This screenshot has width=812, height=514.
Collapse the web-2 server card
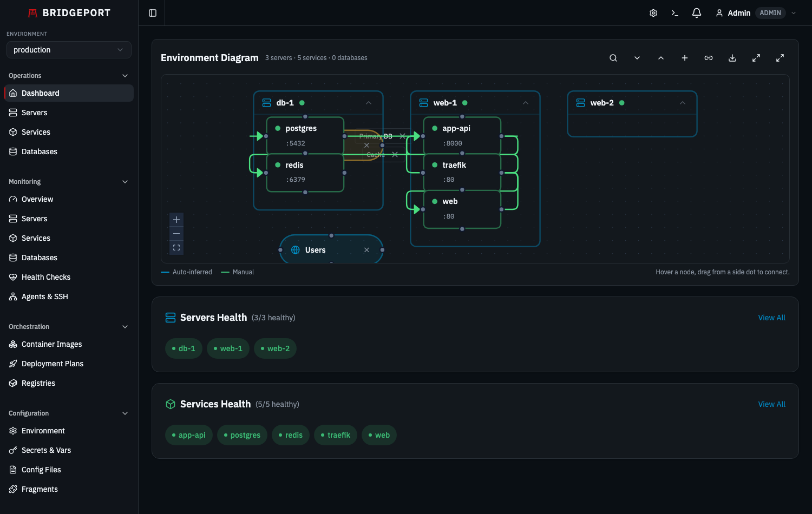[x=683, y=103]
